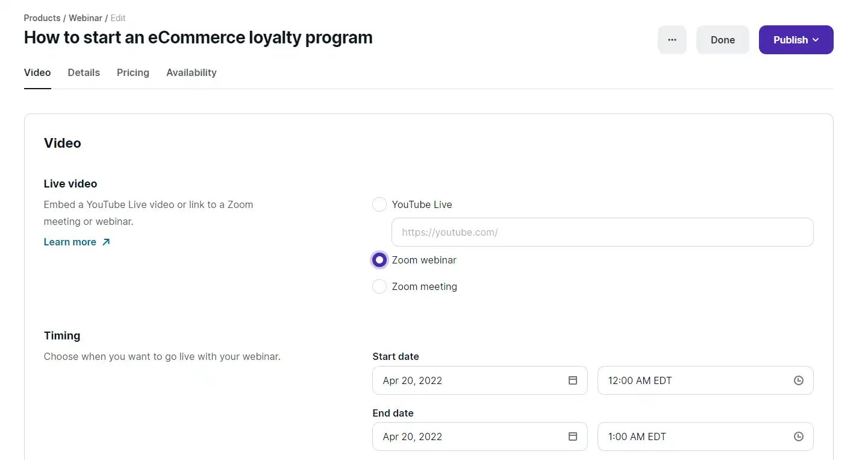Screen dimensions: 868x460
Task: Click the 'Edit' breadcrumb text
Action: coord(118,18)
